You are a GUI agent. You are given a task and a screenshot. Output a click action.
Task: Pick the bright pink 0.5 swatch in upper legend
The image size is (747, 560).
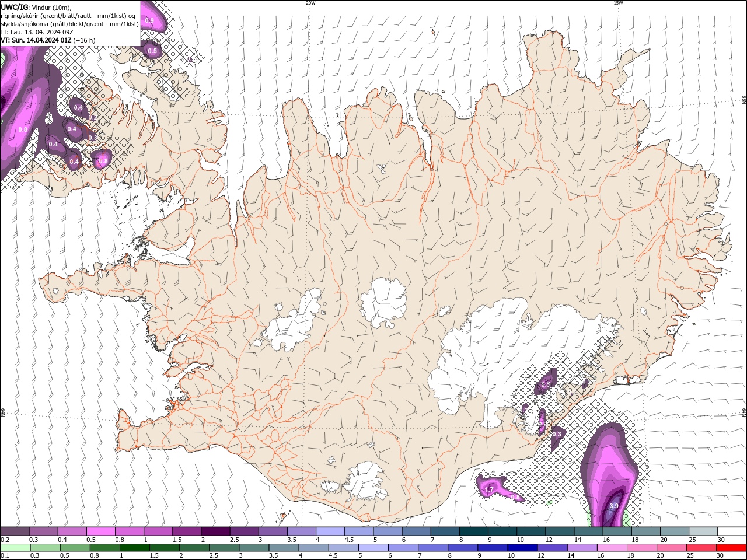[101, 531]
